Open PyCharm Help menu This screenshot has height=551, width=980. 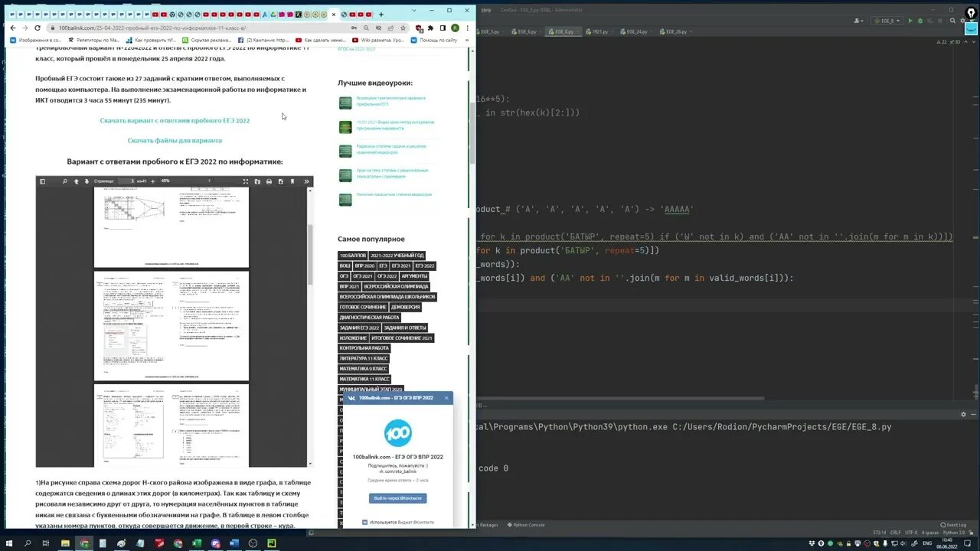click(x=486, y=10)
